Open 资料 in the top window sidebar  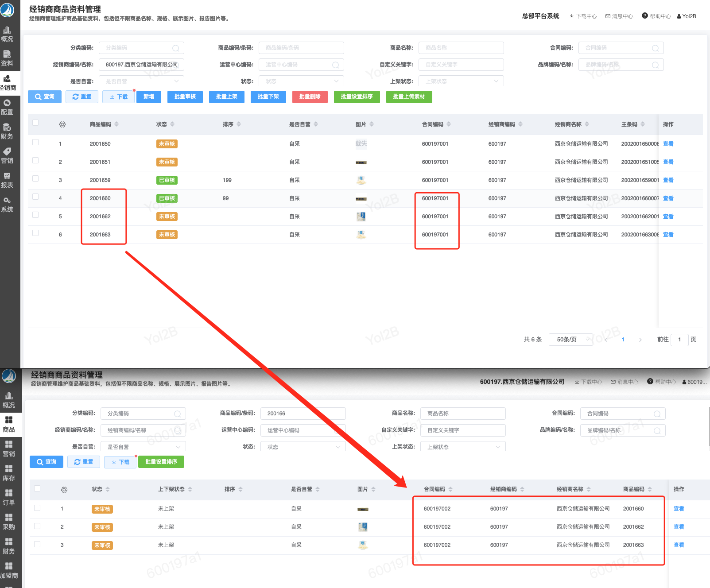tap(8, 58)
